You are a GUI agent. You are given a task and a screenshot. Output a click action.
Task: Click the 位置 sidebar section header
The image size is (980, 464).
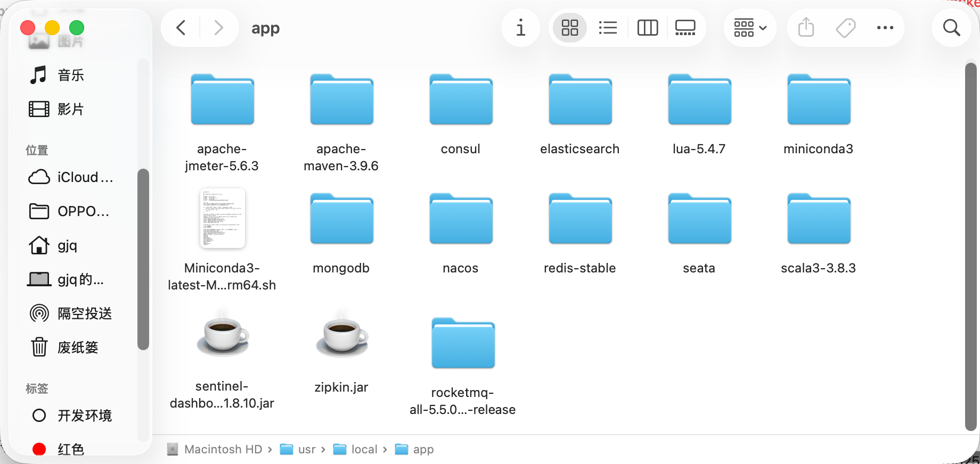point(37,150)
